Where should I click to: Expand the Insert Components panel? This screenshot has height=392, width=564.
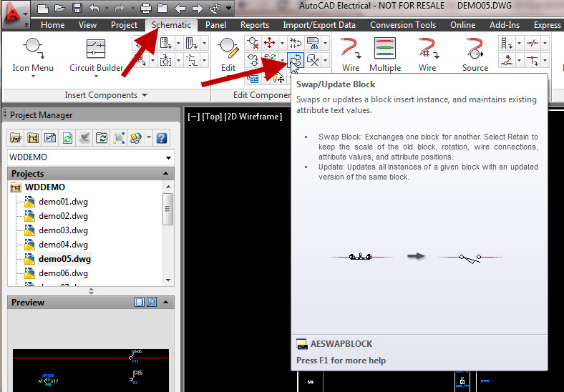pyautogui.click(x=106, y=95)
